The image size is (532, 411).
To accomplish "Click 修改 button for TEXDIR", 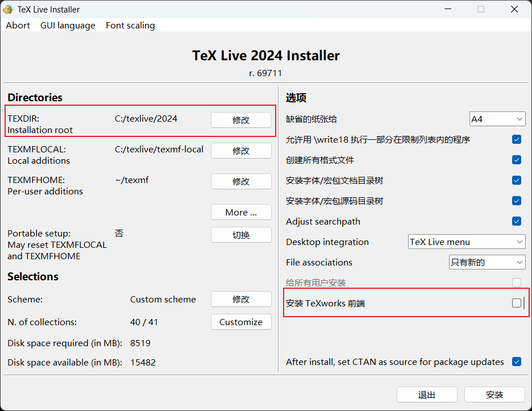I will coord(241,120).
